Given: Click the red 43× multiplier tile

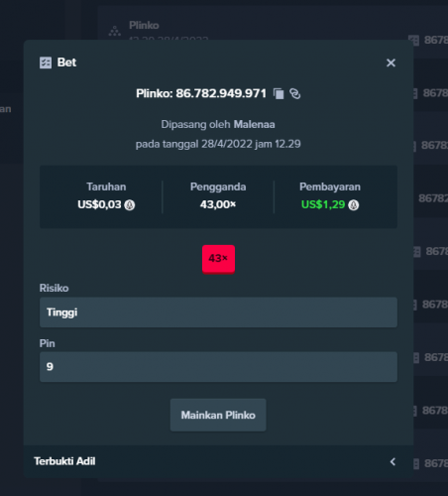Looking at the screenshot, I should (218, 259).
